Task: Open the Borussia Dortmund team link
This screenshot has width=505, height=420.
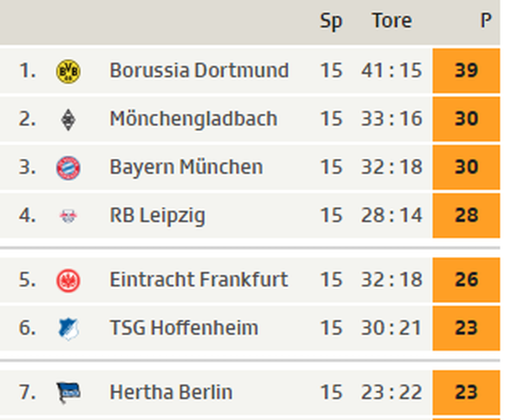Action: coord(199,70)
